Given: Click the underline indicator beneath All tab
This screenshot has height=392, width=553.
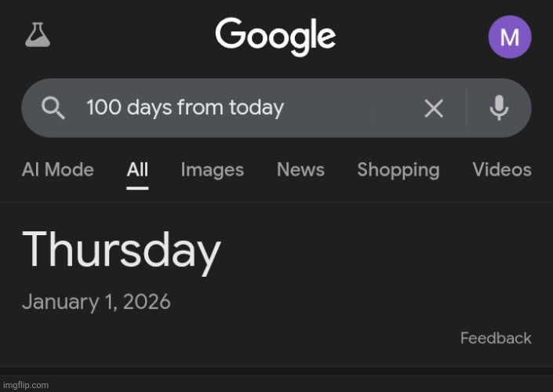Looking at the screenshot, I should tap(137, 188).
